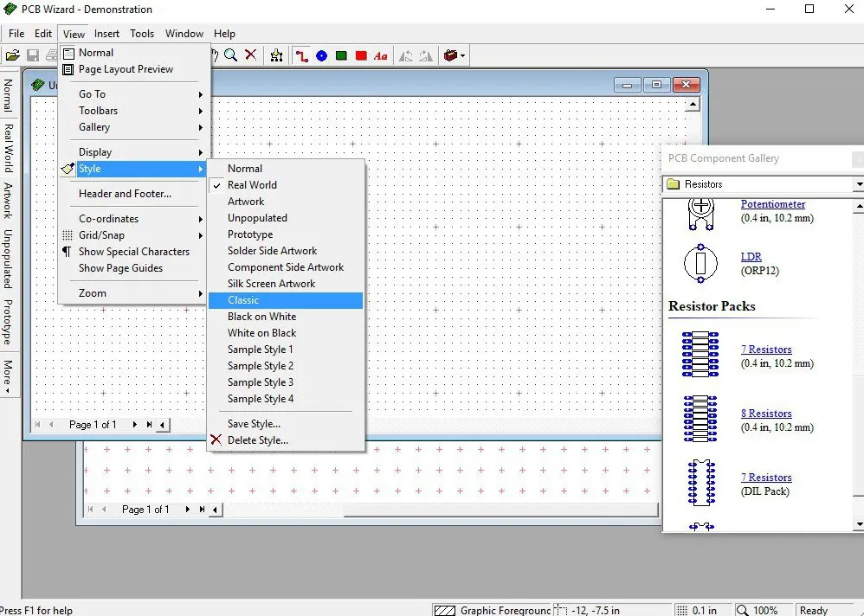Click the LDR component thumbnail
The image size is (864, 616).
(700, 263)
